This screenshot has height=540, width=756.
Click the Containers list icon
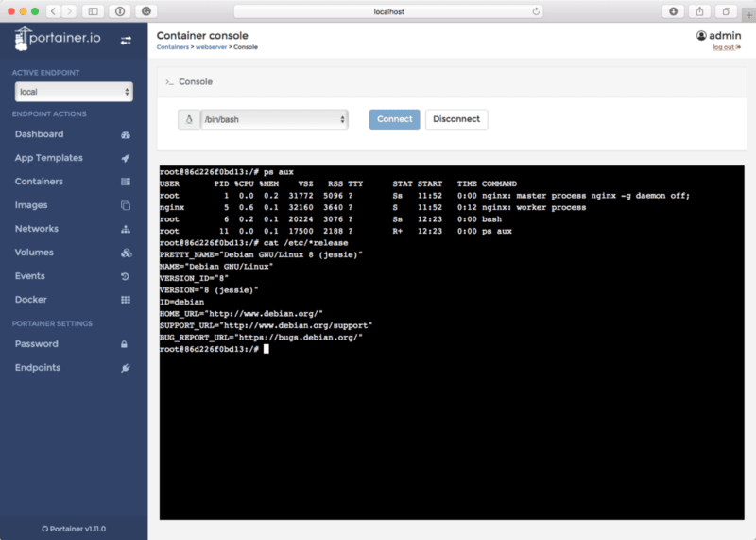pyautogui.click(x=126, y=182)
